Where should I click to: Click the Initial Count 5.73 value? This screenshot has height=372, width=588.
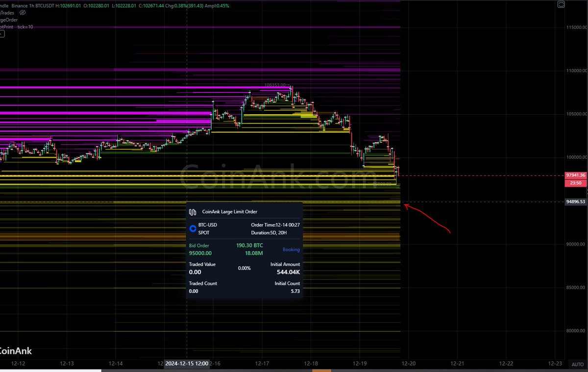click(294, 291)
